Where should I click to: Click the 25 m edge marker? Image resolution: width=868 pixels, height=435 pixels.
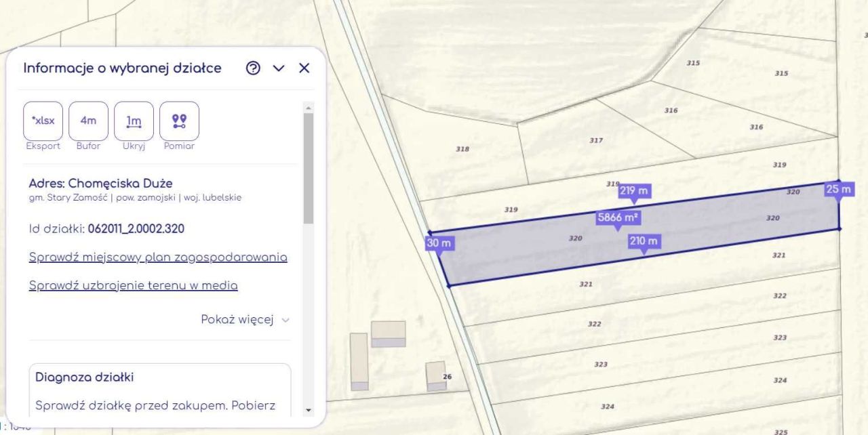point(838,190)
